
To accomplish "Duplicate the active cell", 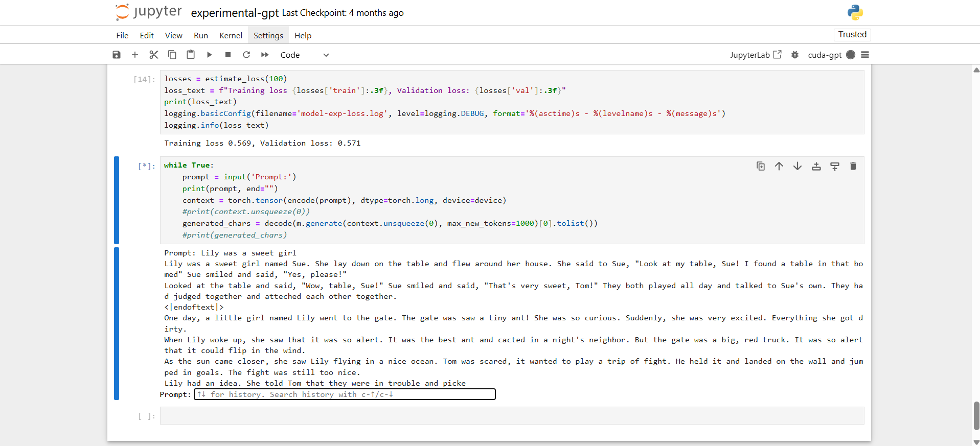I will click(x=761, y=166).
